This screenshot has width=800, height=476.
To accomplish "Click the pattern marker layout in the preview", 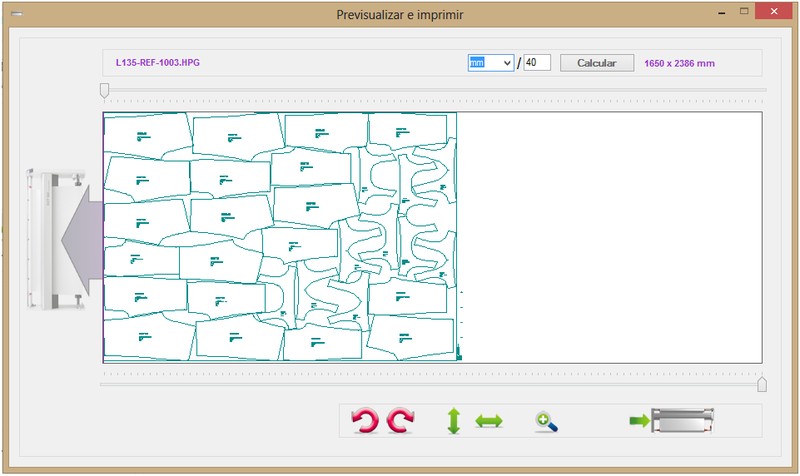I will pos(280,237).
